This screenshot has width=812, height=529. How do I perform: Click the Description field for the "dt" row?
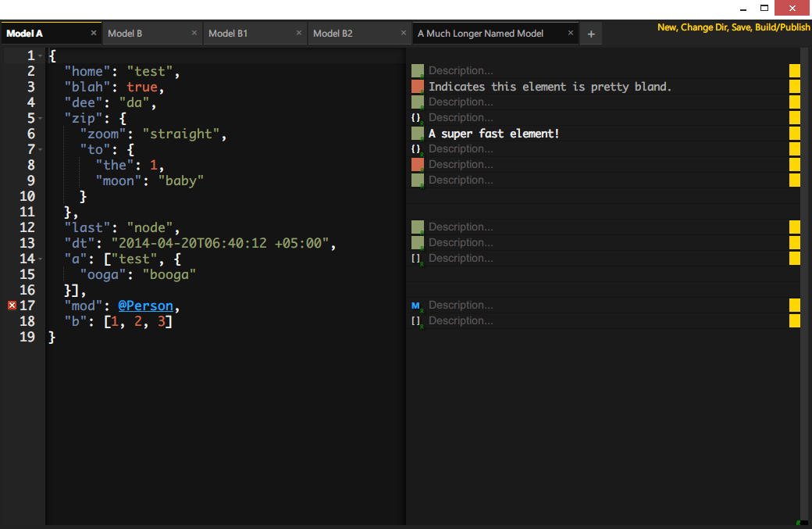coord(607,242)
